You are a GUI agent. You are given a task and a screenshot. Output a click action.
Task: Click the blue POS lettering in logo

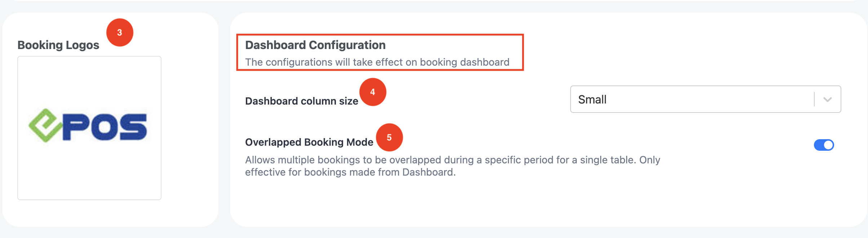(x=105, y=127)
